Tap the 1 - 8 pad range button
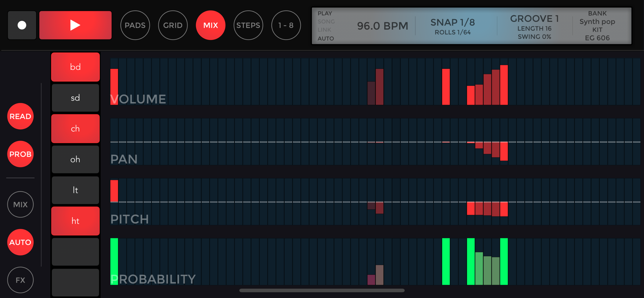Viewport: 644px width, 298px height. coord(286,25)
